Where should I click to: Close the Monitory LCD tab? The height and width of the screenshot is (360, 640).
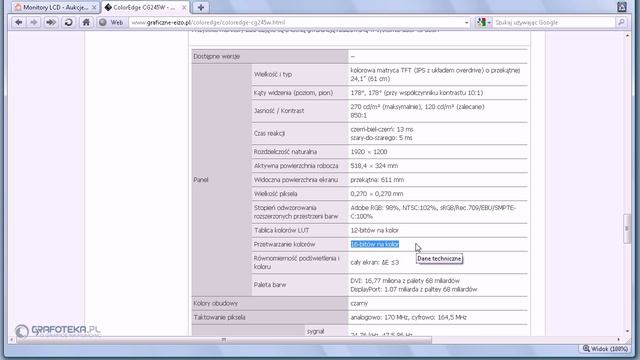pos(94,7)
